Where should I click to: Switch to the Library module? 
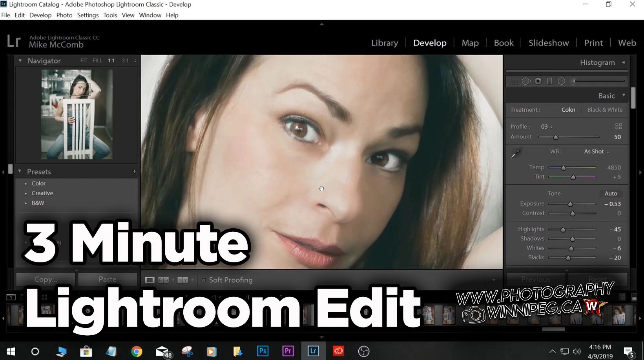[x=384, y=43]
